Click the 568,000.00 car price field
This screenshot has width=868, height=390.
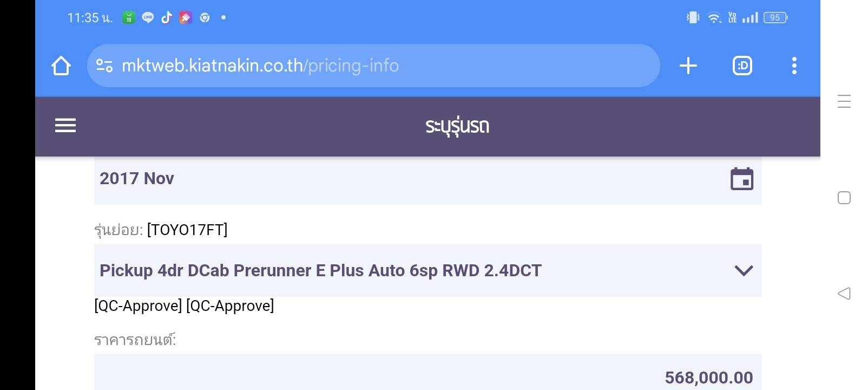pyautogui.click(x=428, y=377)
